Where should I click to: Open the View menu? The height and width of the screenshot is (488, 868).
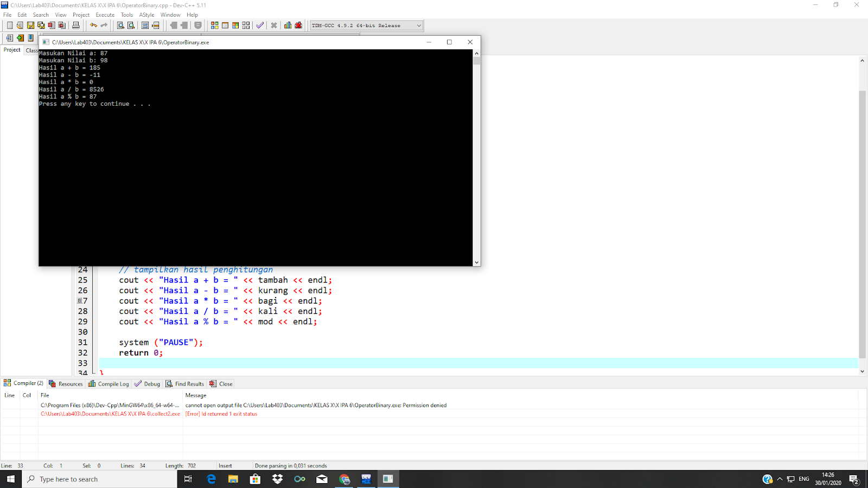coord(61,15)
